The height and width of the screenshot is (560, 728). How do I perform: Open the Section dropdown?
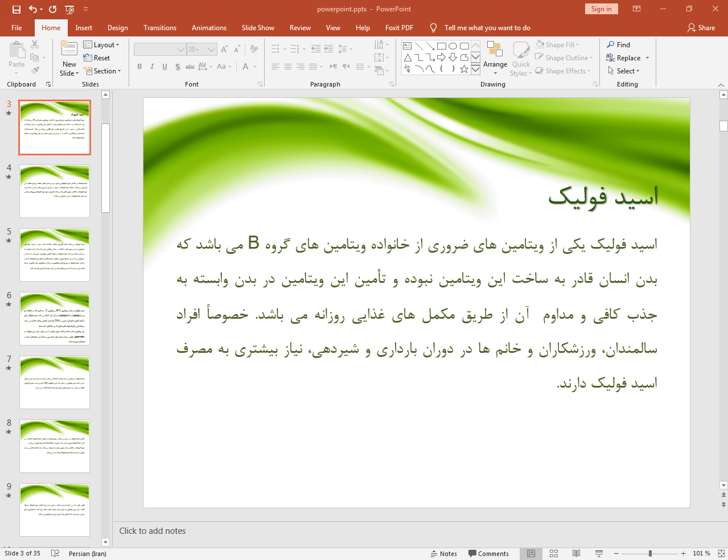(x=102, y=71)
